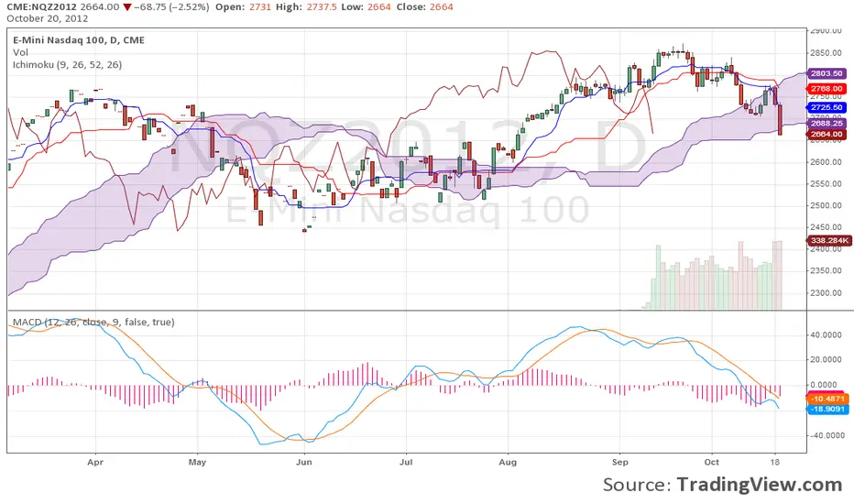
Task: Click the orange -10.4871 MACD label
Action: click(x=827, y=399)
